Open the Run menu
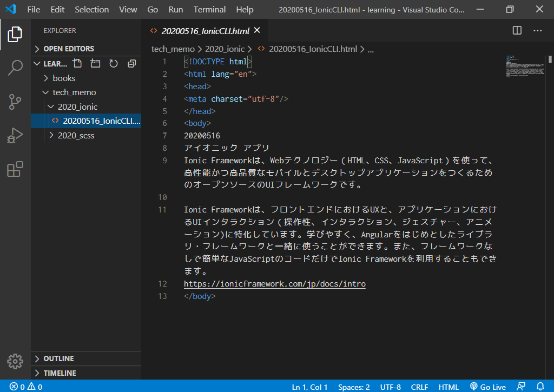Image resolution: width=554 pixels, height=392 pixels. click(176, 10)
